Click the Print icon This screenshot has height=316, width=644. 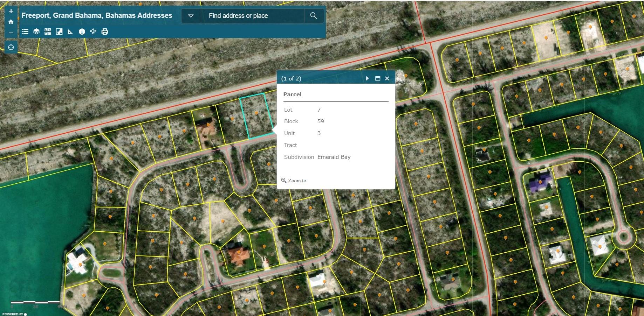coord(105,32)
